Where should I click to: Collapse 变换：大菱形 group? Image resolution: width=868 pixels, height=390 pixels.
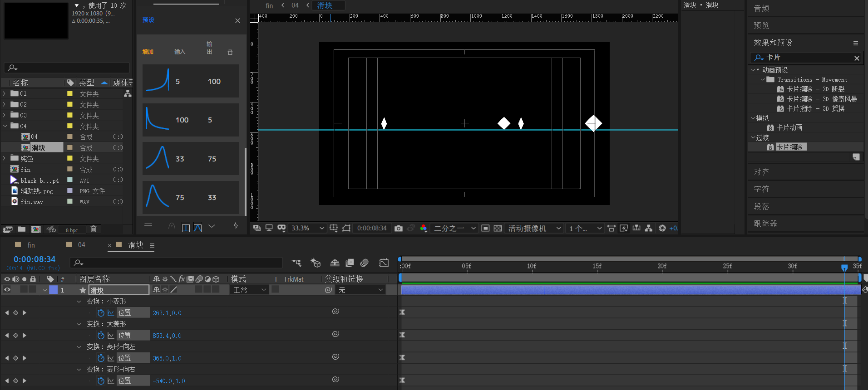[x=79, y=324]
